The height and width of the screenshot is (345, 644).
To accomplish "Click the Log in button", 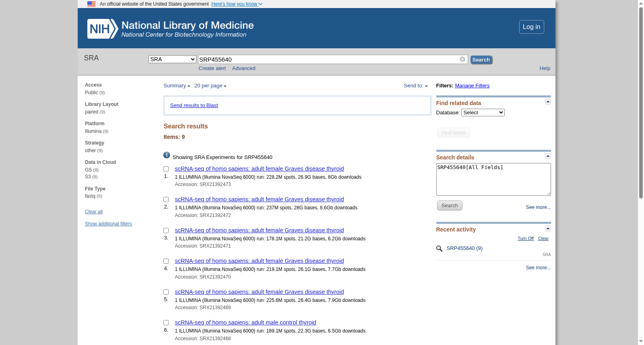I will pos(532,27).
